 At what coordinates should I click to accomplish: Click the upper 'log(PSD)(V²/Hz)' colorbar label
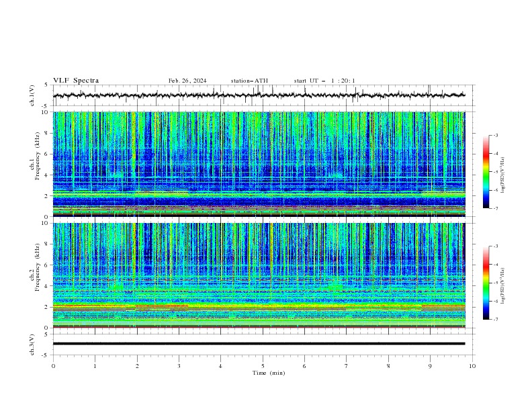[x=503, y=175]
